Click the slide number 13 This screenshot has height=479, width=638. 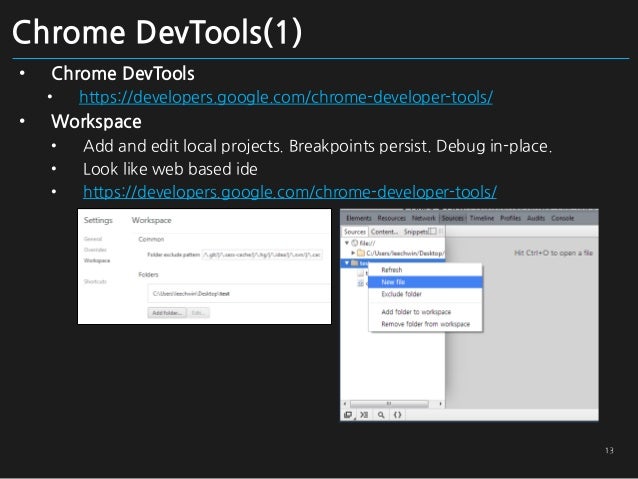coord(609,451)
